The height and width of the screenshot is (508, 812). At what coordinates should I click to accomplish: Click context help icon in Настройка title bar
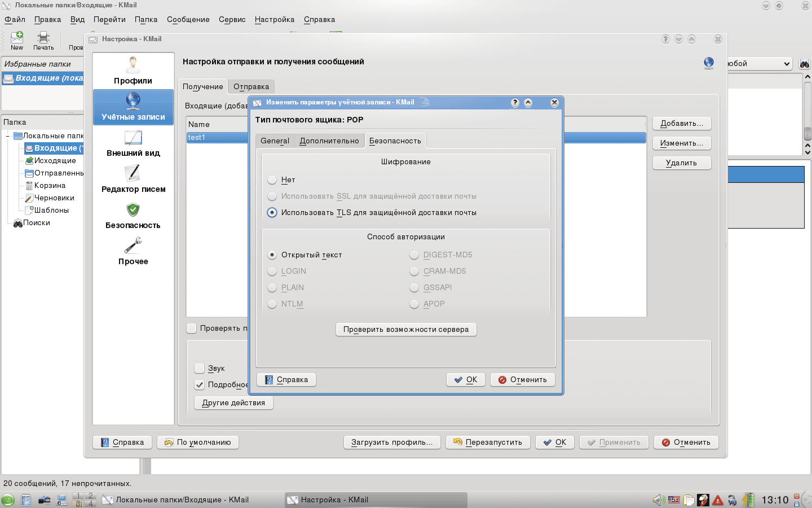point(665,39)
